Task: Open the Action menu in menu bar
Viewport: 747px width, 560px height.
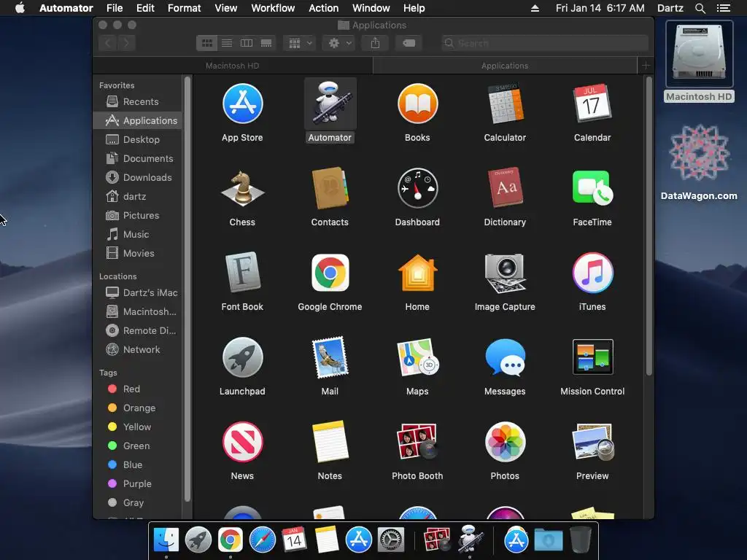Action: (x=323, y=8)
